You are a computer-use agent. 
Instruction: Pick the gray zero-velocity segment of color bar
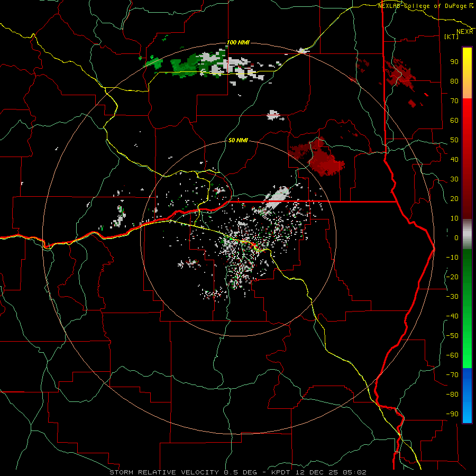(x=467, y=234)
